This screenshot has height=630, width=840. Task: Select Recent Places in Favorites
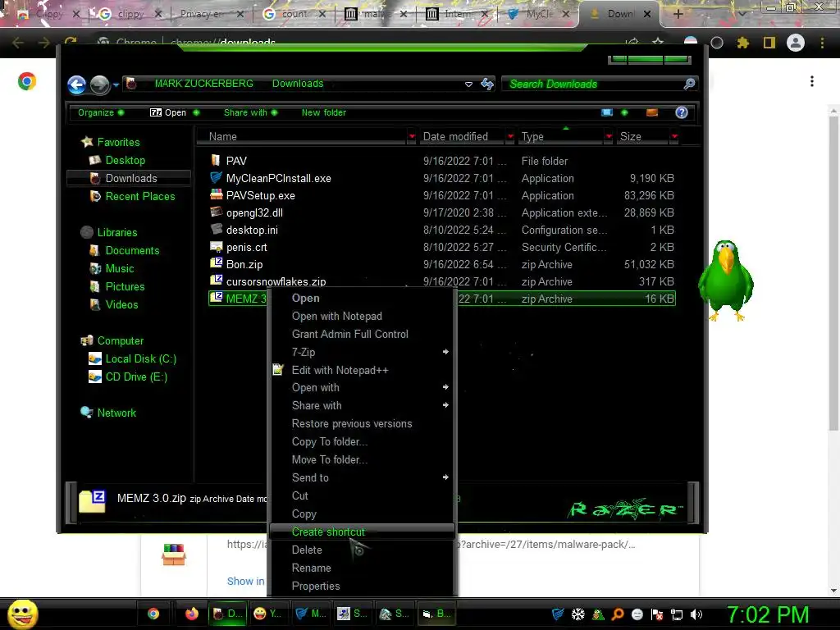[139, 197]
